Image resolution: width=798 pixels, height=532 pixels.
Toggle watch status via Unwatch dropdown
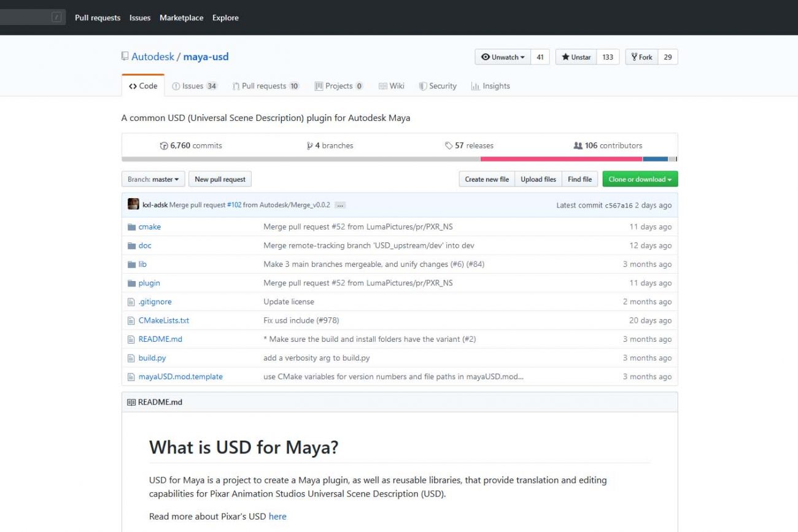(503, 56)
